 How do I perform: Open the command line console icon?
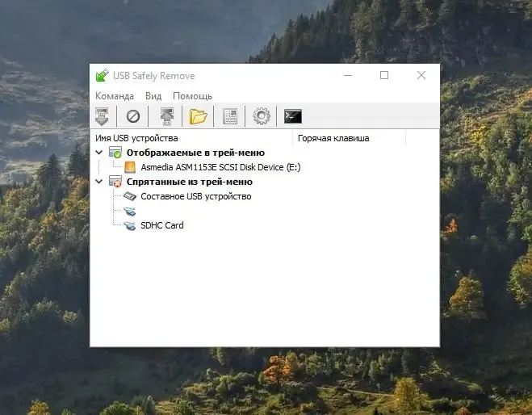click(293, 116)
